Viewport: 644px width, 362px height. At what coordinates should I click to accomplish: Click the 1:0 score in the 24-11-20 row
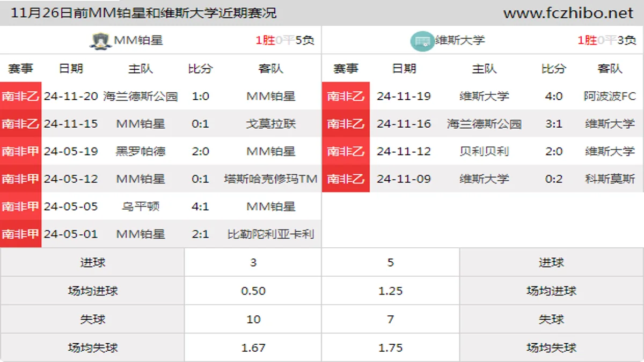(200, 96)
